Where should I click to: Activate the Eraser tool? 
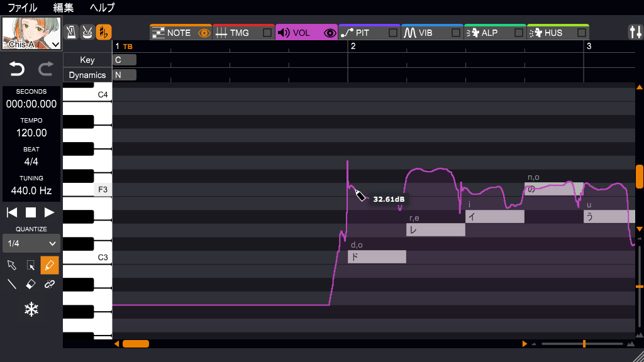(x=30, y=284)
